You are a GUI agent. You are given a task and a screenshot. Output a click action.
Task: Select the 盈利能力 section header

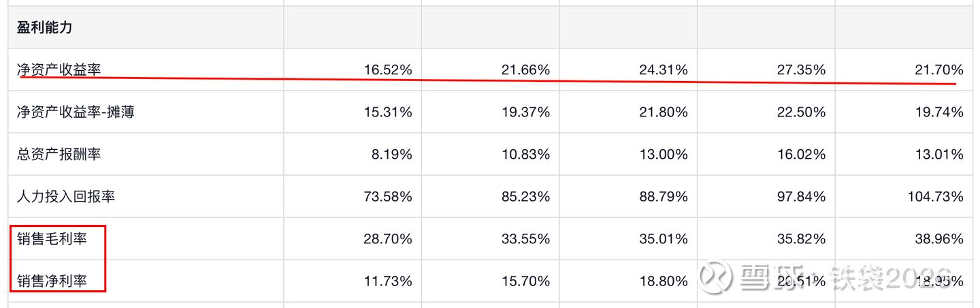[45, 28]
